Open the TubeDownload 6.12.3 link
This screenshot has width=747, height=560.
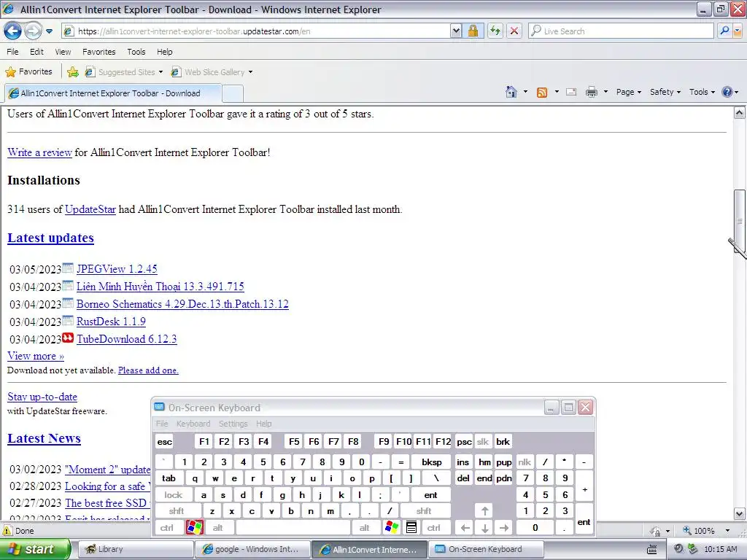coord(127,339)
